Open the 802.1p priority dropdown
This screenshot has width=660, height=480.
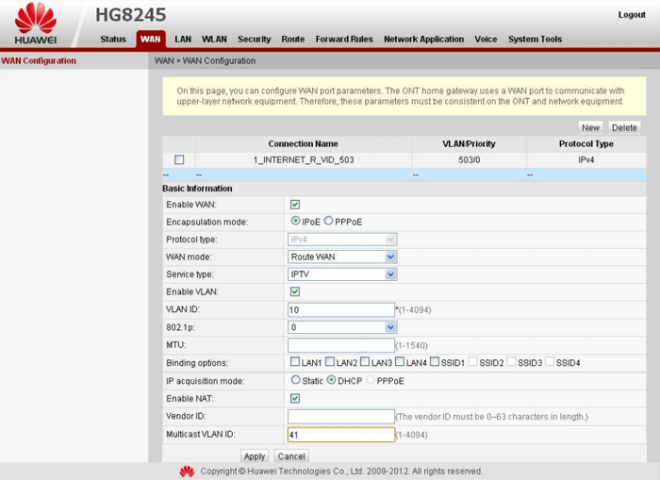click(x=342, y=328)
